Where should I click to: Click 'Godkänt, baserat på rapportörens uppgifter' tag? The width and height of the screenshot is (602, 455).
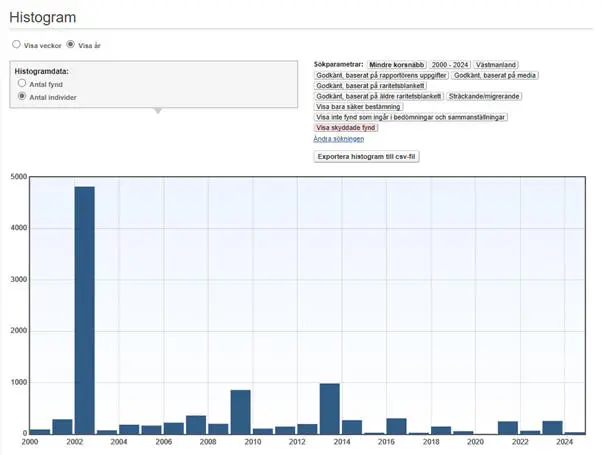click(x=381, y=75)
